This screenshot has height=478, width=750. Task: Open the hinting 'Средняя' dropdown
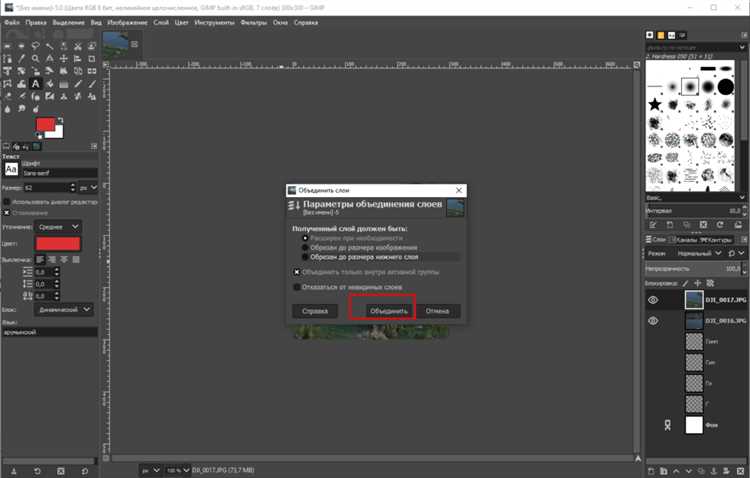pyautogui.click(x=57, y=227)
